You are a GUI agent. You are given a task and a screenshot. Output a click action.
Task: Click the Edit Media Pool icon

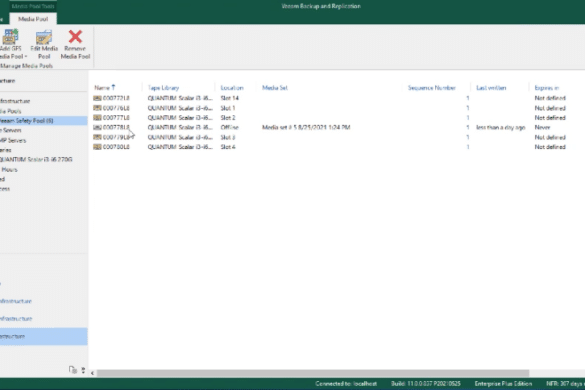tap(44, 37)
